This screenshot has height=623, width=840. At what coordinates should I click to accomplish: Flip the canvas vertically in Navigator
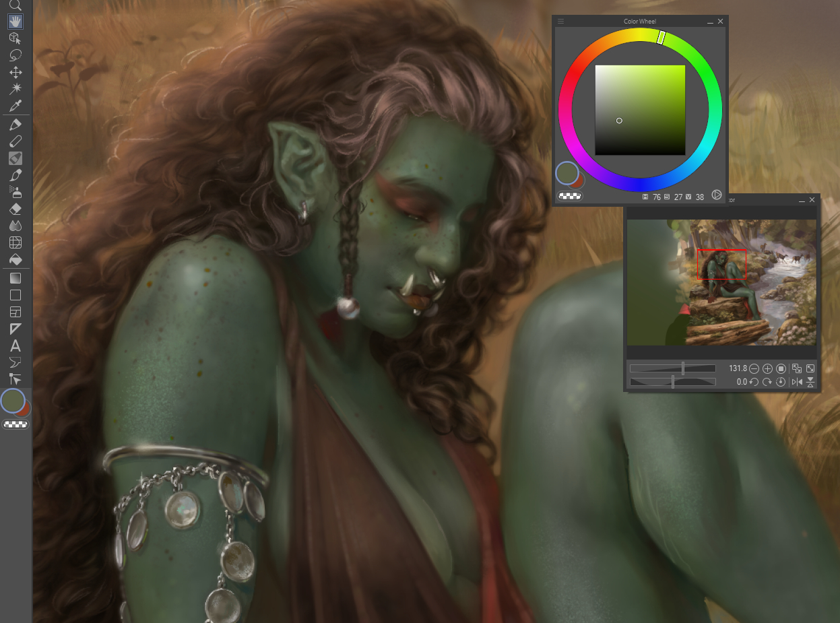pyautogui.click(x=810, y=382)
